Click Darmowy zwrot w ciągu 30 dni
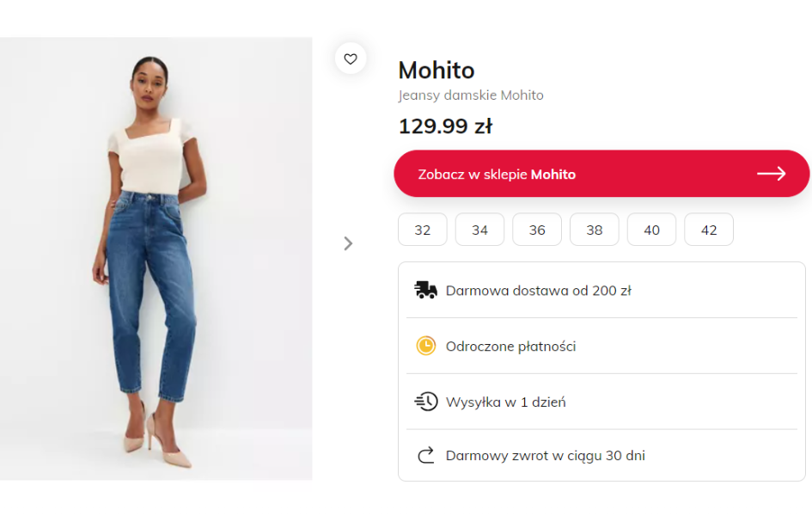Screen dimensions: 812x516 coord(545,456)
